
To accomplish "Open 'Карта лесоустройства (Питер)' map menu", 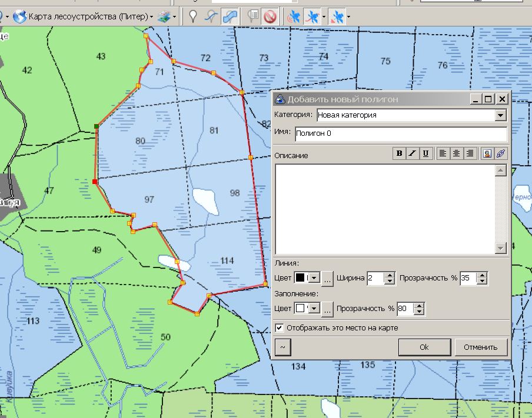I will click(88, 17).
